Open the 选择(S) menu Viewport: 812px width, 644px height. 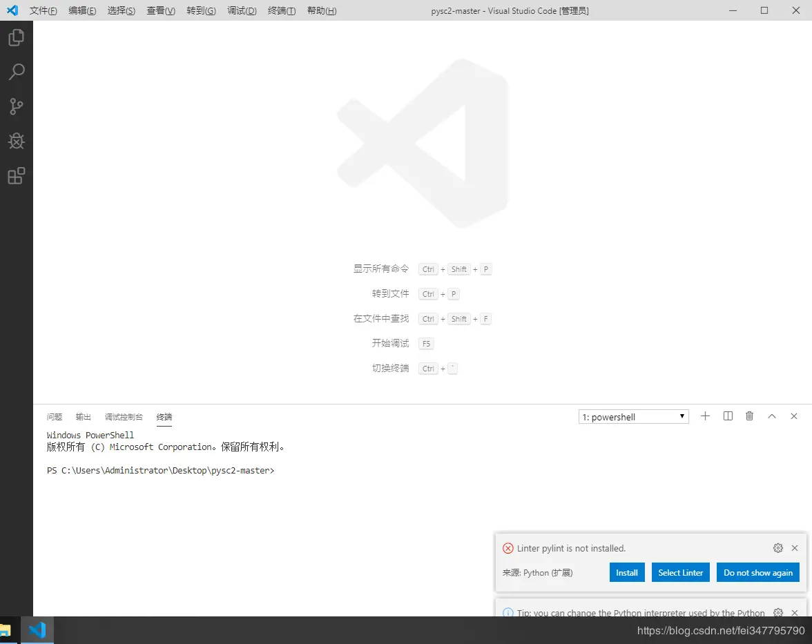tap(122, 11)
